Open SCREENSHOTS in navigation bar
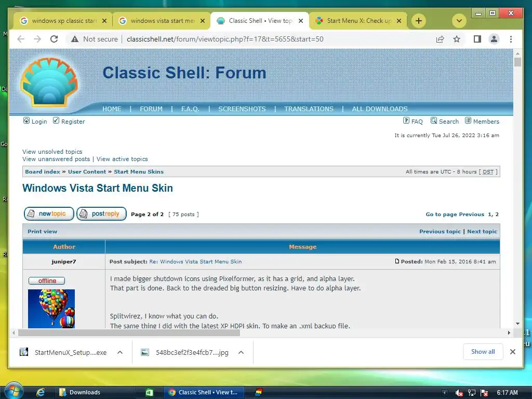This screenshot has width=532, height=399. click(x=242, y=109)
